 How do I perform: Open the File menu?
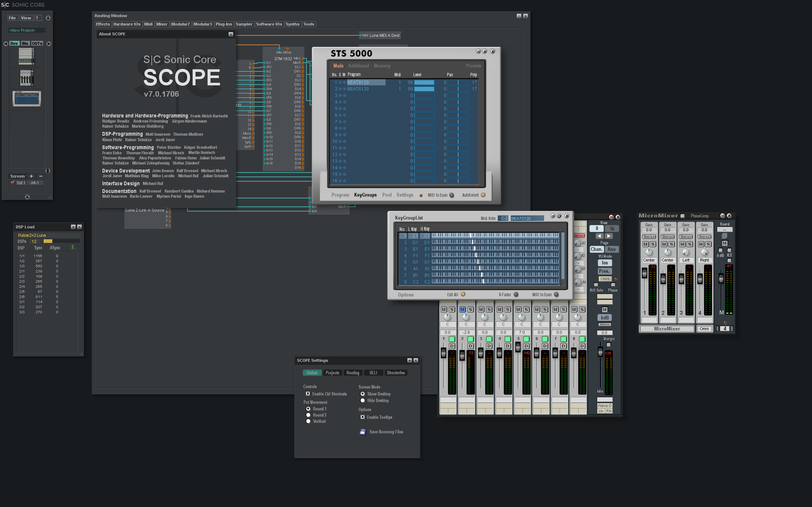(12, 18)
